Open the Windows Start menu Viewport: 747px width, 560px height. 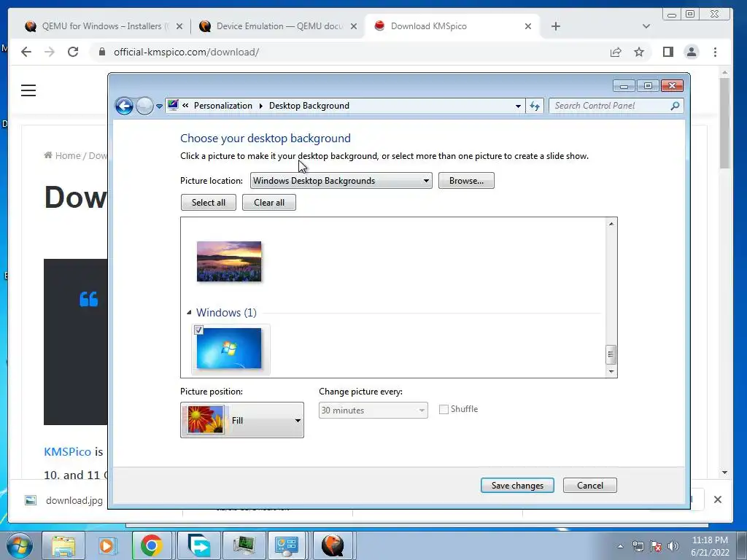click(20, 545)
